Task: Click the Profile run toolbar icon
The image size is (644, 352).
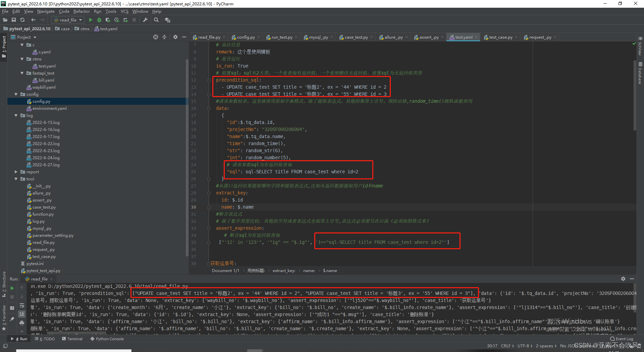Action: pyautogui.click(x=117, y=20)
